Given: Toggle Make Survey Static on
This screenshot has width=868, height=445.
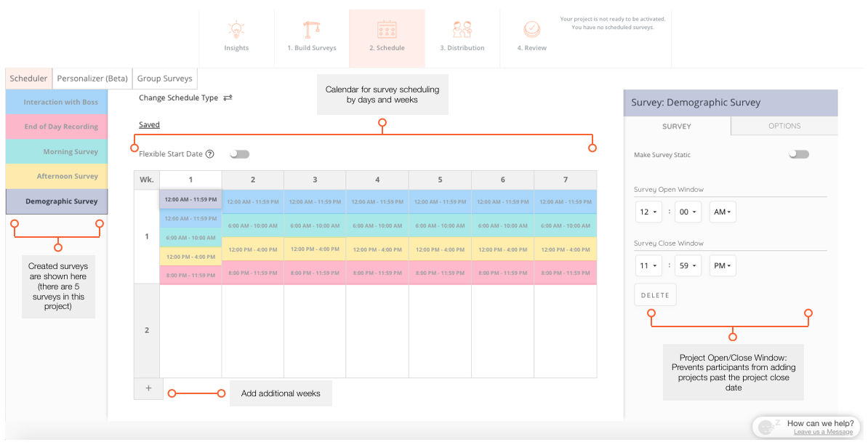Looking at the screenshot, I should coord(799,153).
